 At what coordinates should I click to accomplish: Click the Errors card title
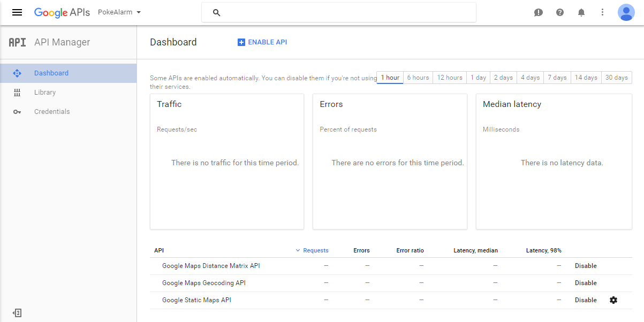[x=331, y=104]
